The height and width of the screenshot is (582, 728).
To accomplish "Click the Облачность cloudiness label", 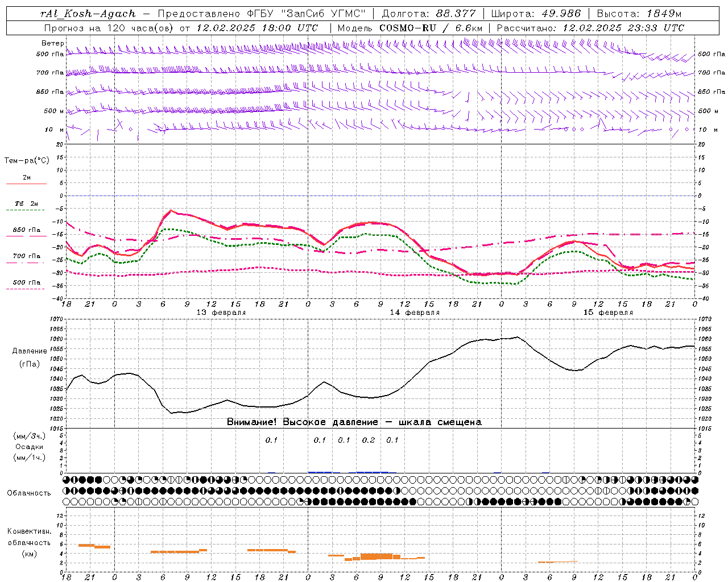I will (29, 493).
